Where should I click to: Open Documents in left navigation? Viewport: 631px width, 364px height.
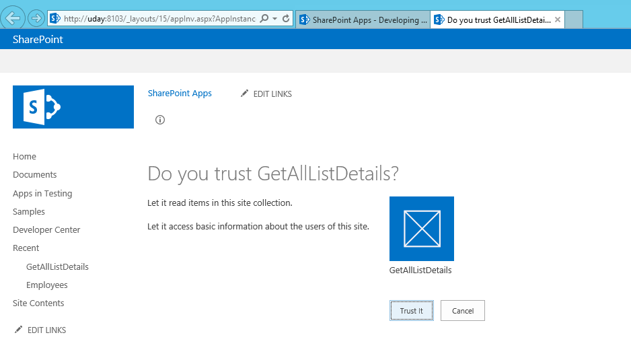(x=34, y=174)
